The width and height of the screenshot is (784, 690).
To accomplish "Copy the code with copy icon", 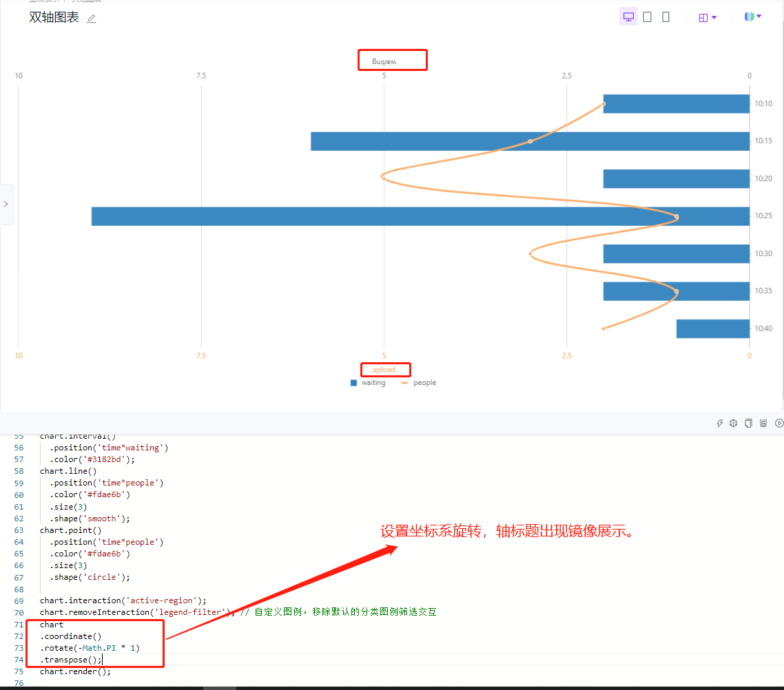I will tap(748, 424).
